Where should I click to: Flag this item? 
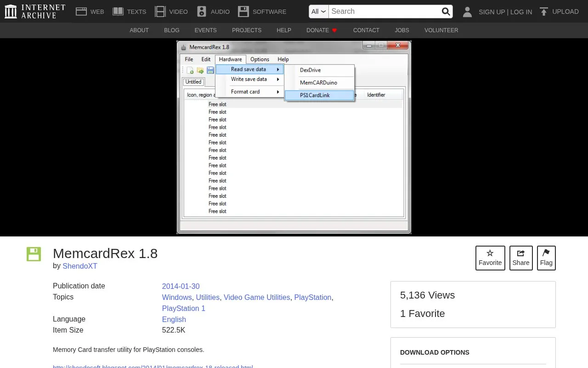tap(546, 258)
